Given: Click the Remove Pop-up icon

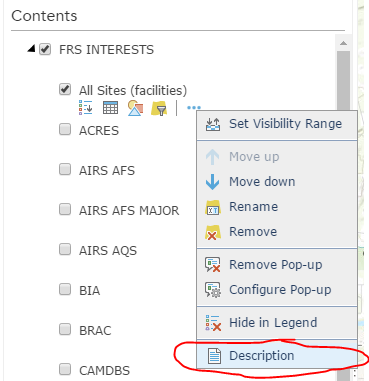Looking at the screenshot, I should [x=213, y=265].
